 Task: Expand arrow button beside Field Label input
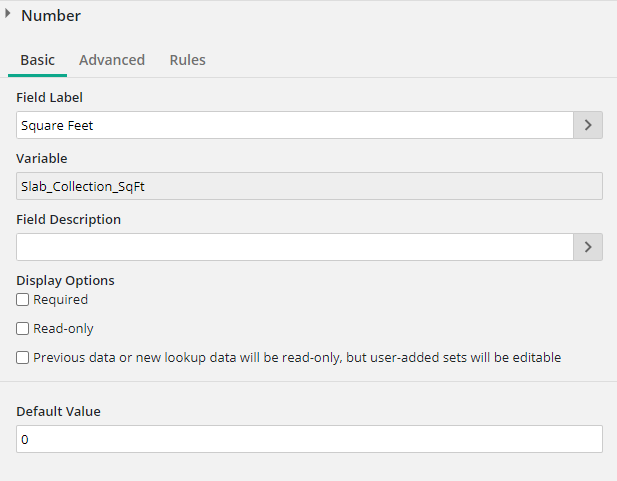(587, 125)
